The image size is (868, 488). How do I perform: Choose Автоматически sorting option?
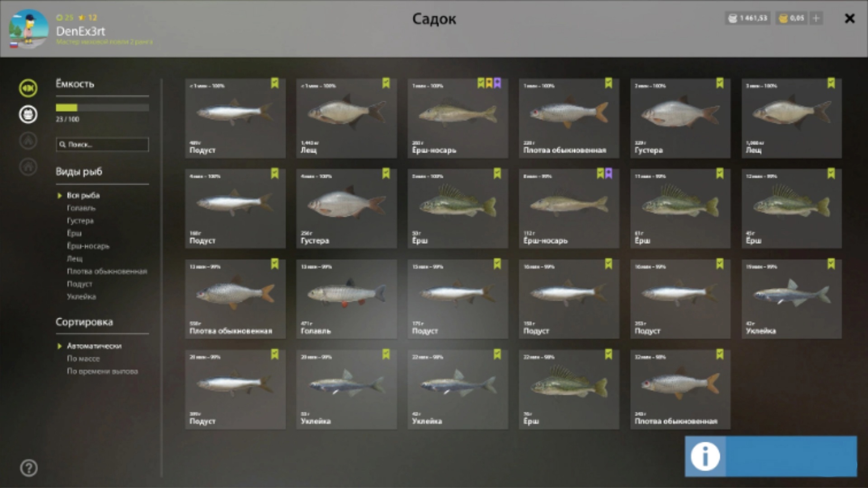[94, 346]
